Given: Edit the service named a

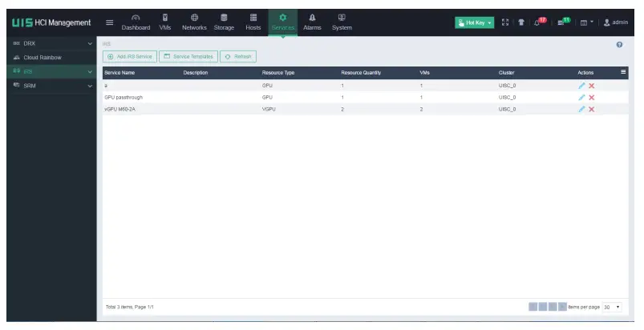Looking at the screenshot, I should click(581, 86).
